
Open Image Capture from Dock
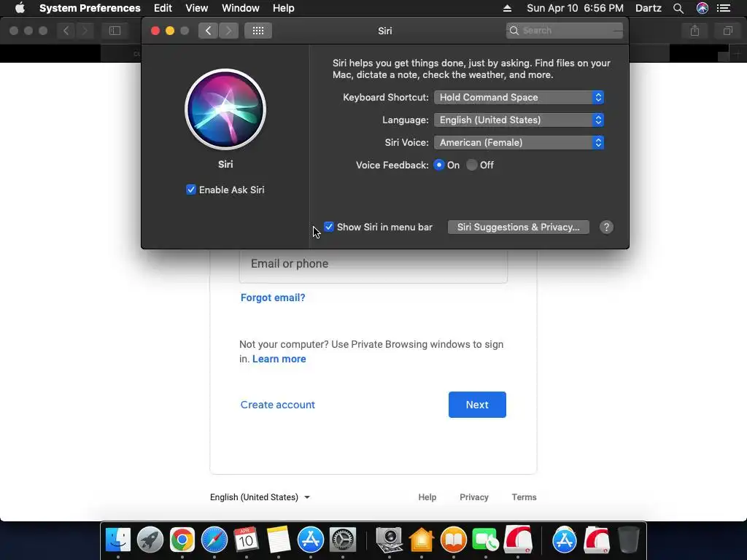pyautogui.click(x=390, y=540)
